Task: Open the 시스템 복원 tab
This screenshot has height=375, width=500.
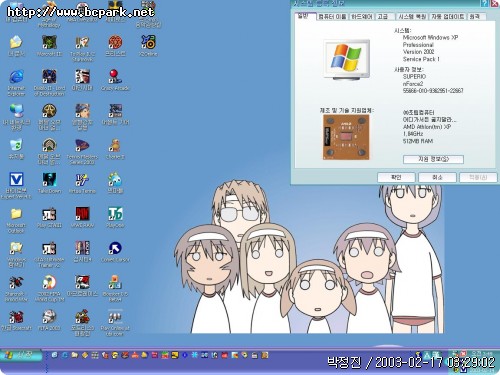Action: click(412, 17)
